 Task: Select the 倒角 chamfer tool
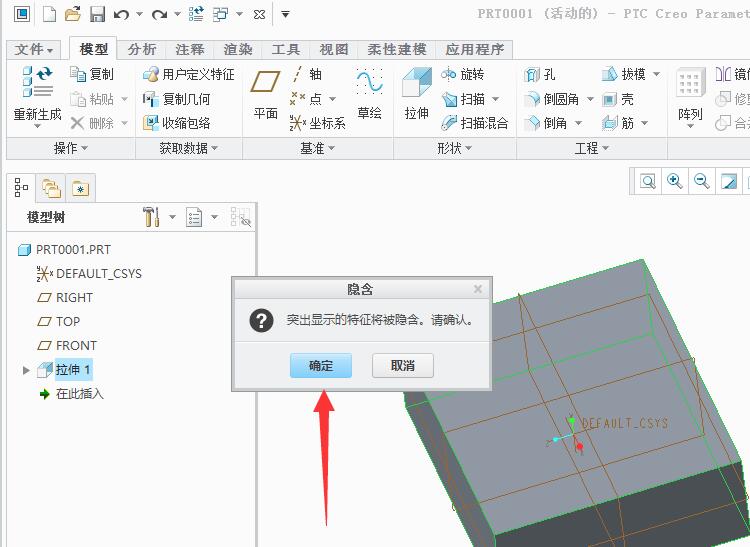coord(545,123)
